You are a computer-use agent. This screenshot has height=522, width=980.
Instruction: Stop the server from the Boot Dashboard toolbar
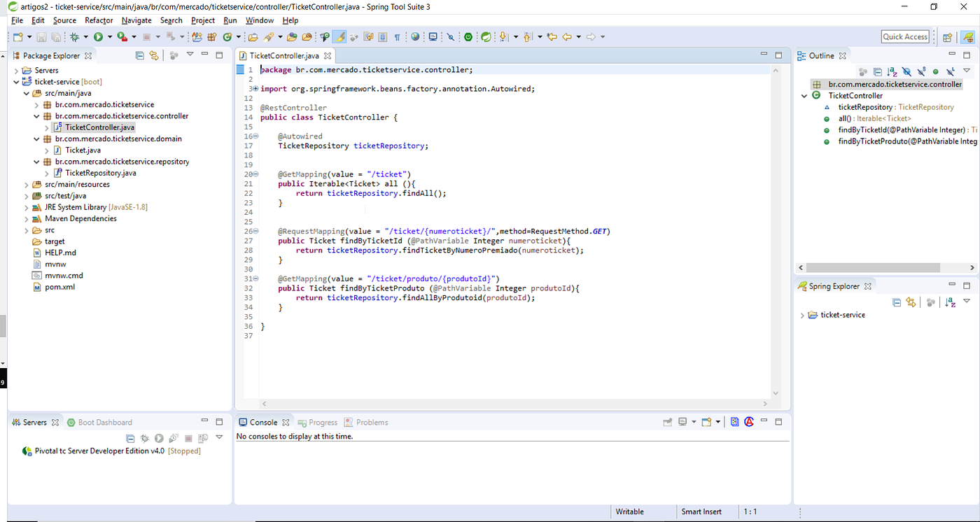point(188,439)
